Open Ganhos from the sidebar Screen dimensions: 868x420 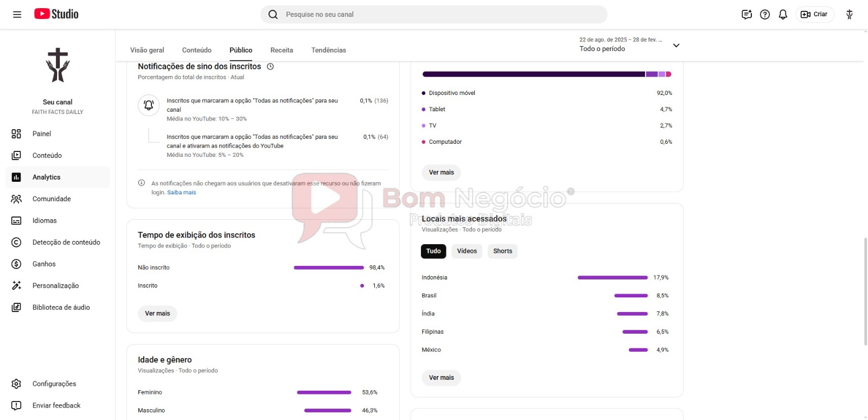(x=44, y=264)
